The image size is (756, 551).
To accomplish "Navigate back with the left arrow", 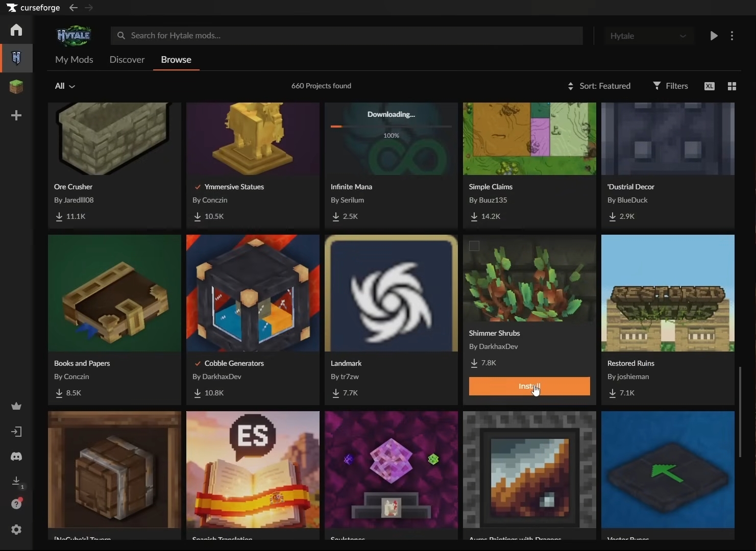I will pos(74,8).
